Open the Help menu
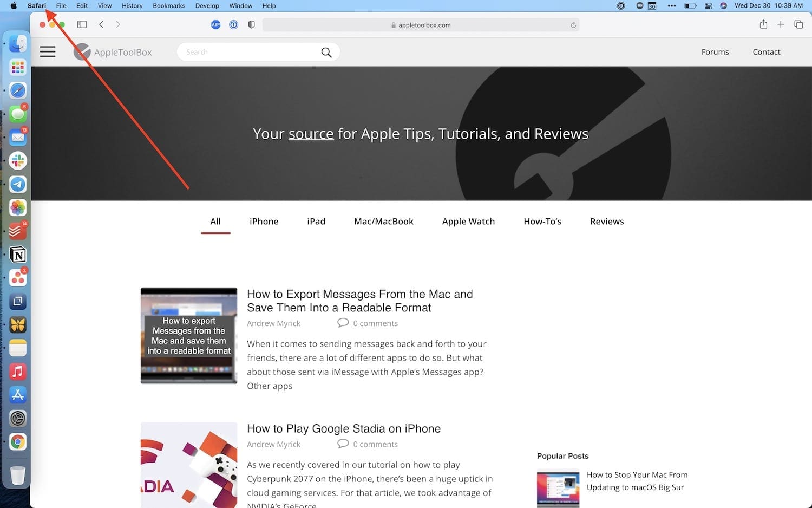 click(269, 6)
